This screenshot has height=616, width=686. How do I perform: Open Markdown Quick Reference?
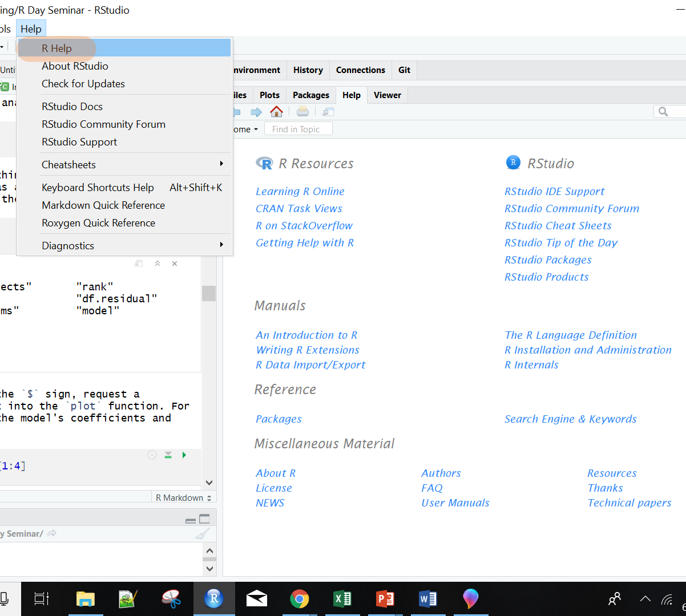(124, 205)
